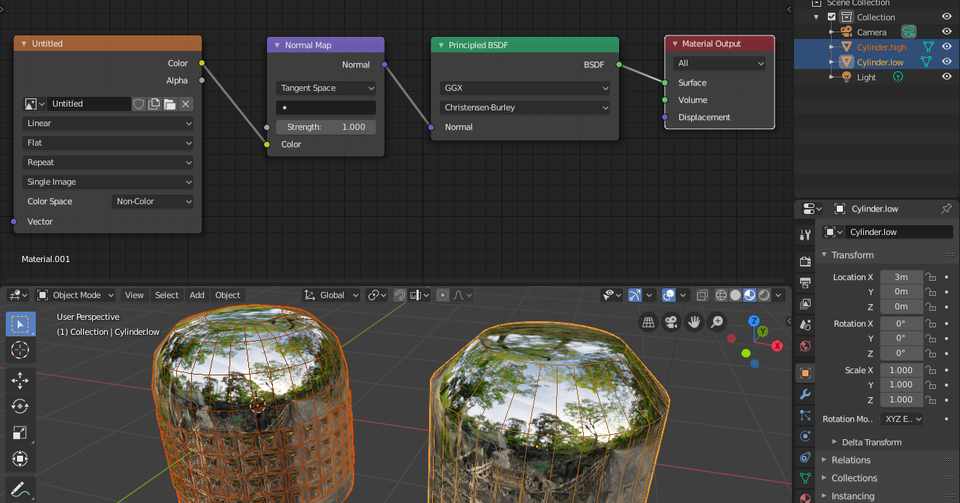Toggle snapping magnet in viewport header
Screen dimensions: 960x503
click(399, 295)
